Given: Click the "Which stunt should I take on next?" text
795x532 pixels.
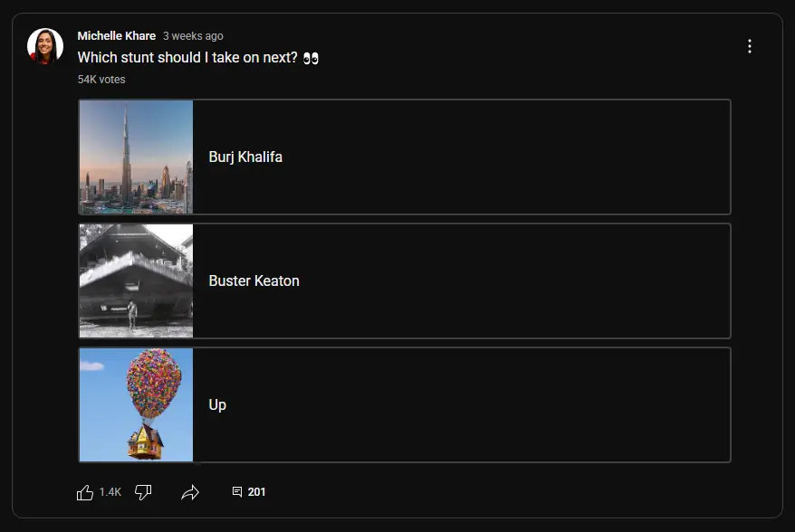Looking at the screenshot, I should [x=187, y=58].
